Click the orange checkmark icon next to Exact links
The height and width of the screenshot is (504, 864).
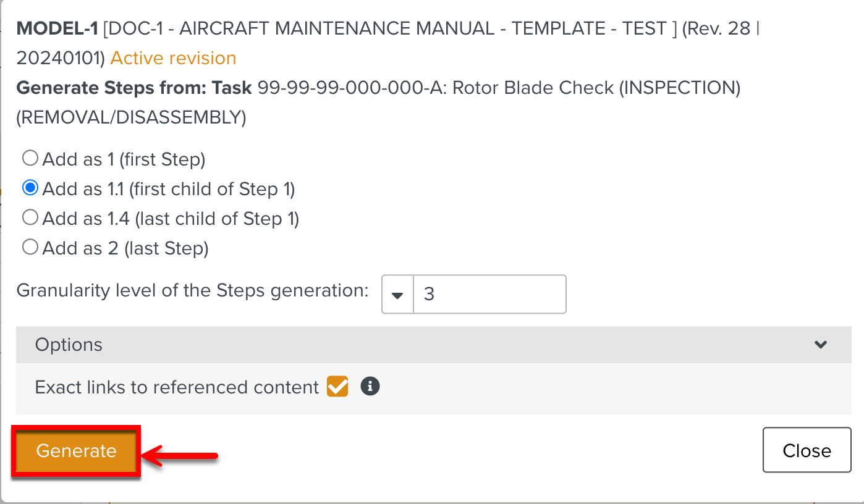pos(337,387)
